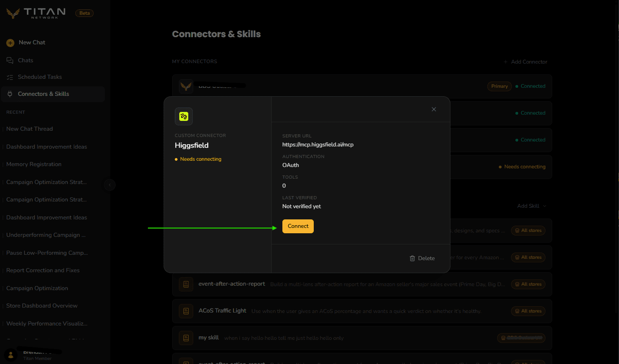Click the Higgsfield connector logo icon

(x=184, y=116)
